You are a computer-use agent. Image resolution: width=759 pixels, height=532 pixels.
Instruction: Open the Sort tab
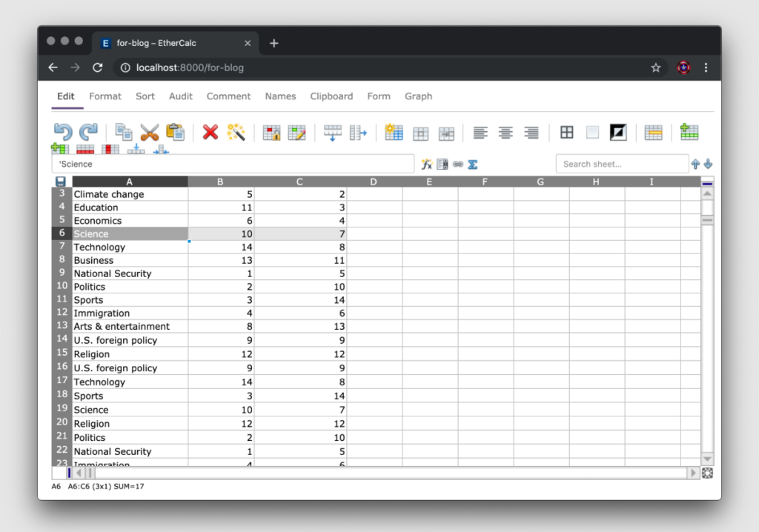[145, 96]
